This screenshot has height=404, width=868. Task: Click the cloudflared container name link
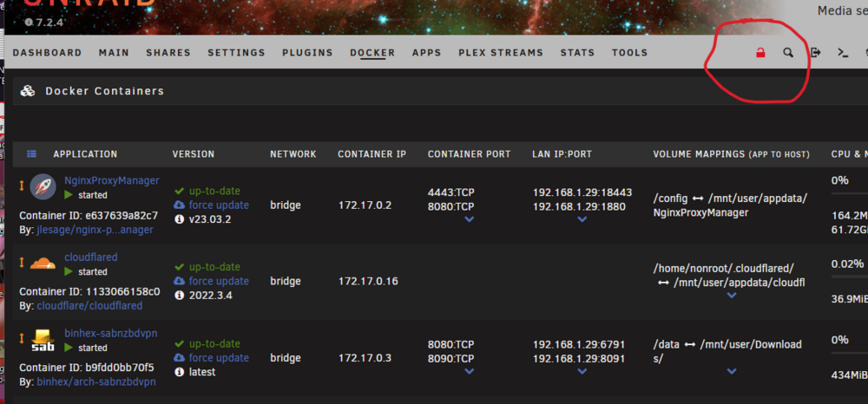[x=91, y=257]
